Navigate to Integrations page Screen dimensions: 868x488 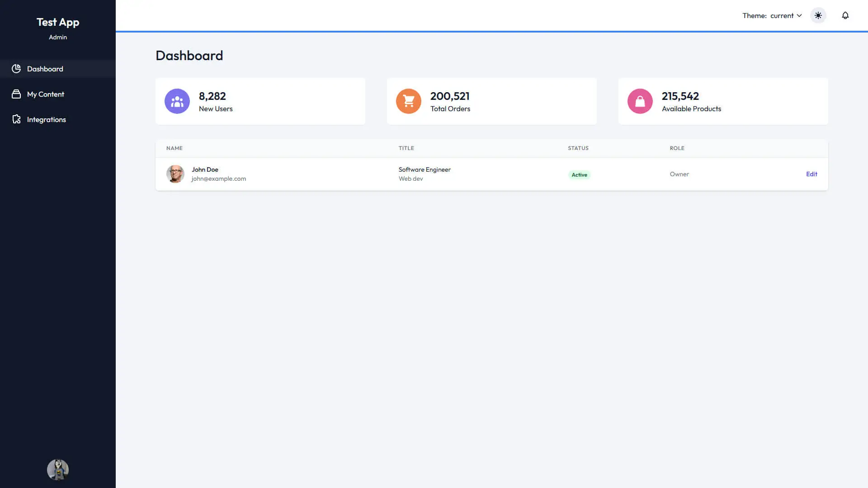point(46,119)
